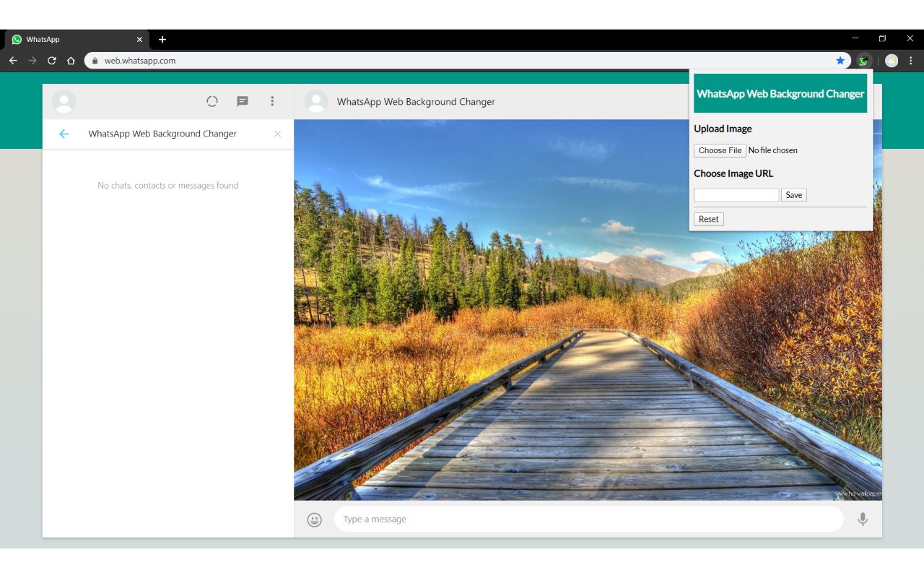
Task: Click the WhatsApp Status icon
Action: pos(212,102)
